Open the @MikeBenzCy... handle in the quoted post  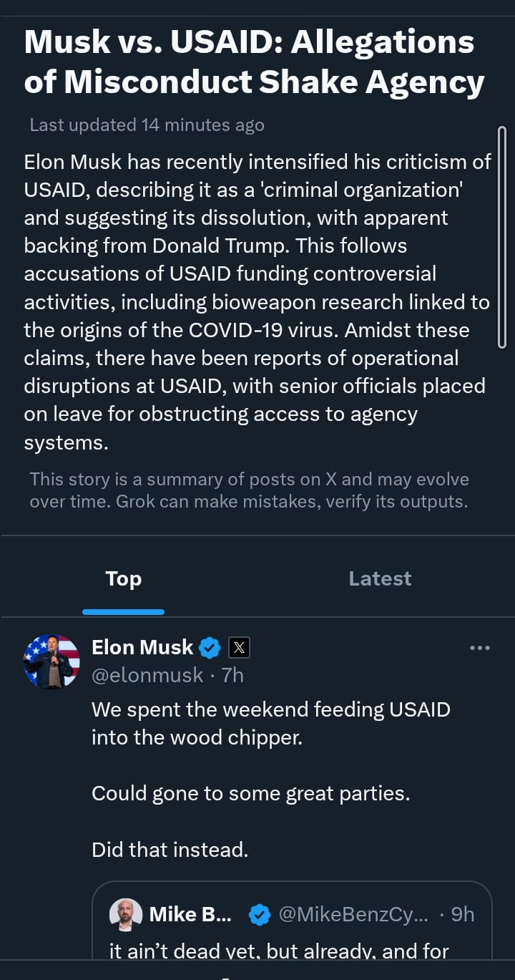(x=353, y=914)
